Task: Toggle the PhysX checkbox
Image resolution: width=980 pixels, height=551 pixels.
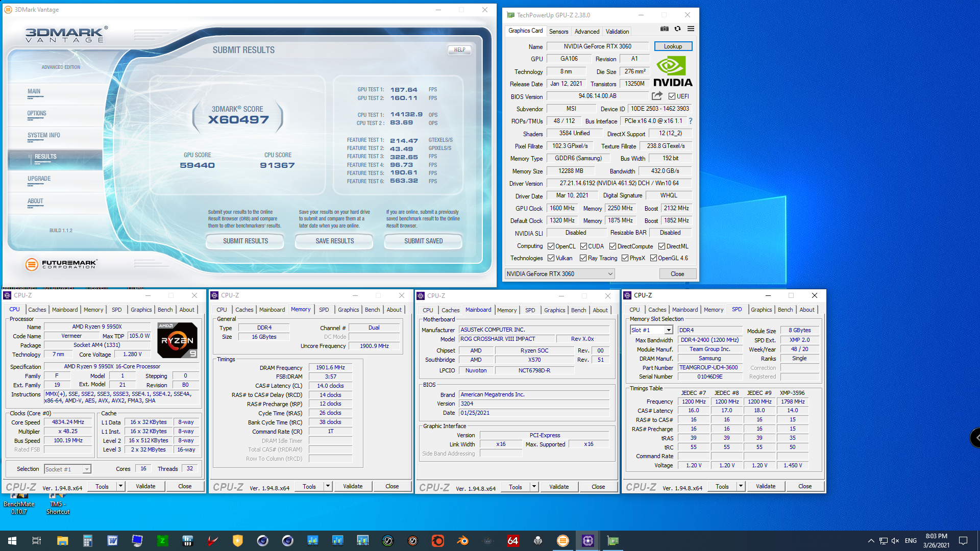Action: [625, 258]
